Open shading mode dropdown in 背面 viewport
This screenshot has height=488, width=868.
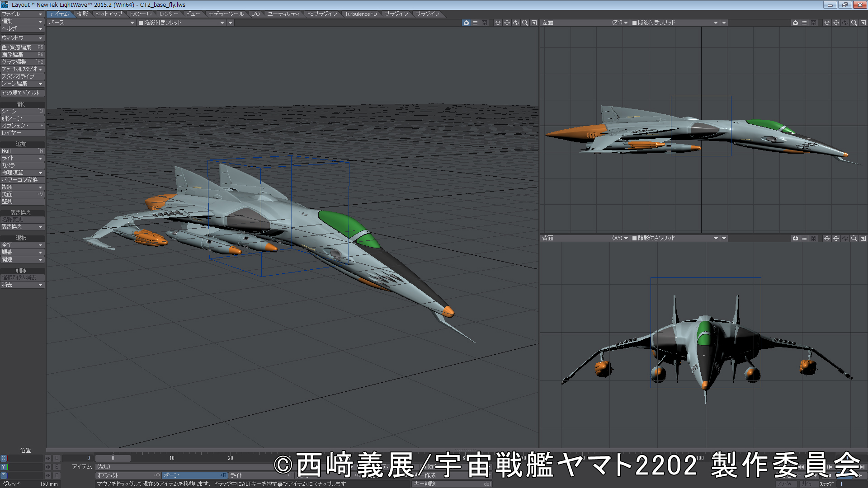675,238
